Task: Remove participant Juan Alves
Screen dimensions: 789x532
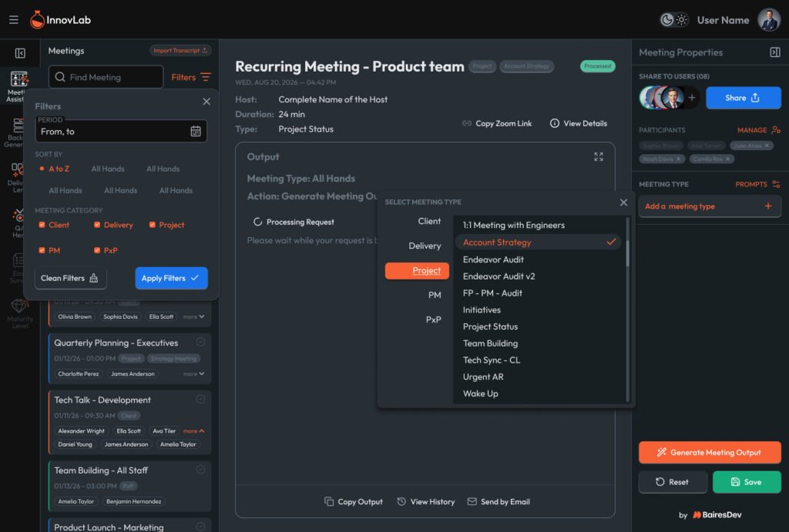Action: click(767, 146)
